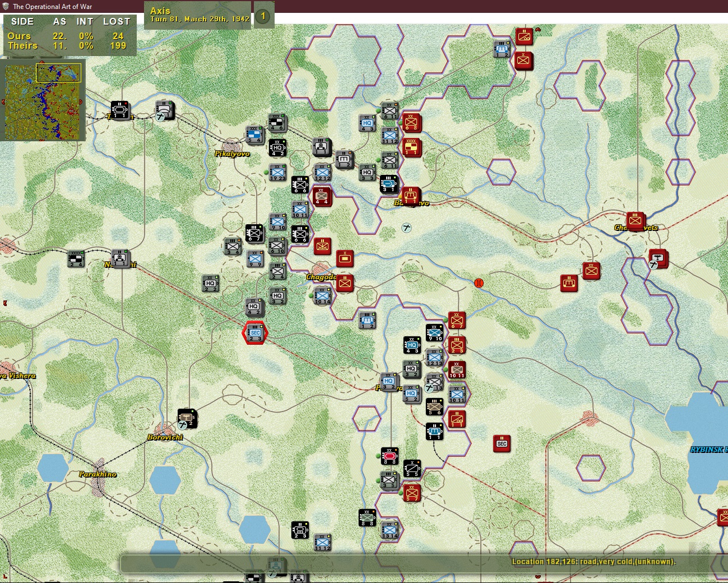Click the Borovichi city label
The image size is (728, 583).
[x=165, y=437]
